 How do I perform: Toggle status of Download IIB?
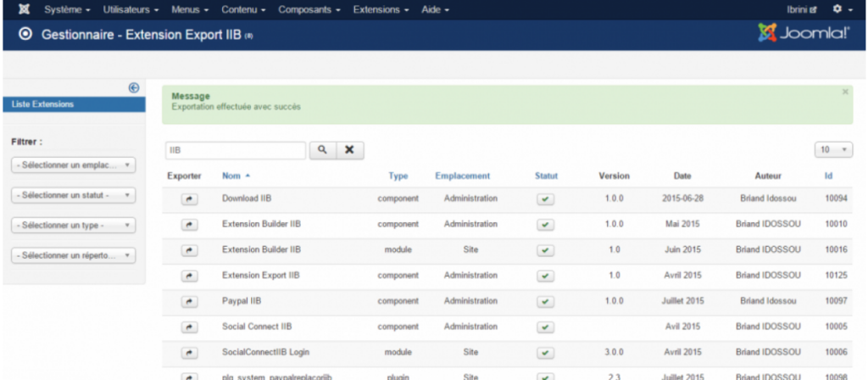point(545,199)
